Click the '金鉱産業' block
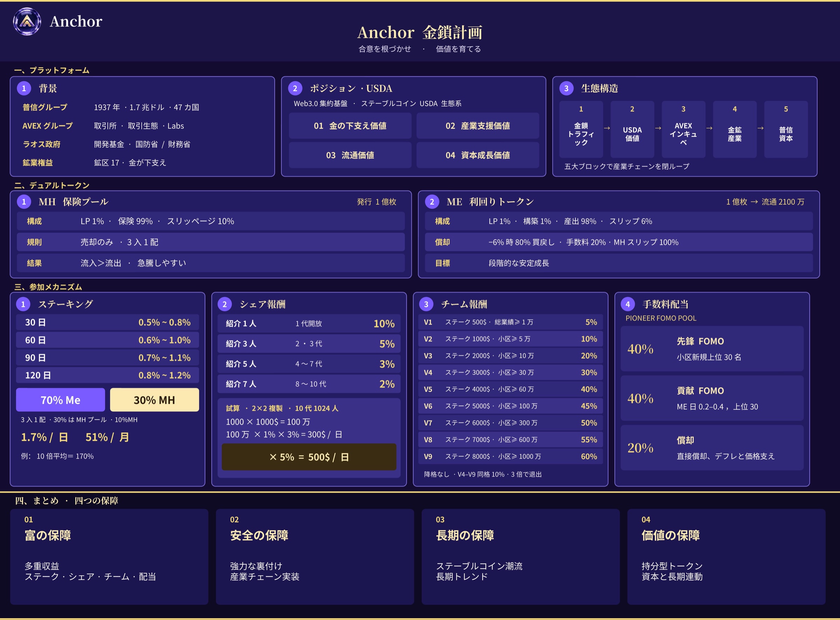The image size is (840, 620). [735, 130]
